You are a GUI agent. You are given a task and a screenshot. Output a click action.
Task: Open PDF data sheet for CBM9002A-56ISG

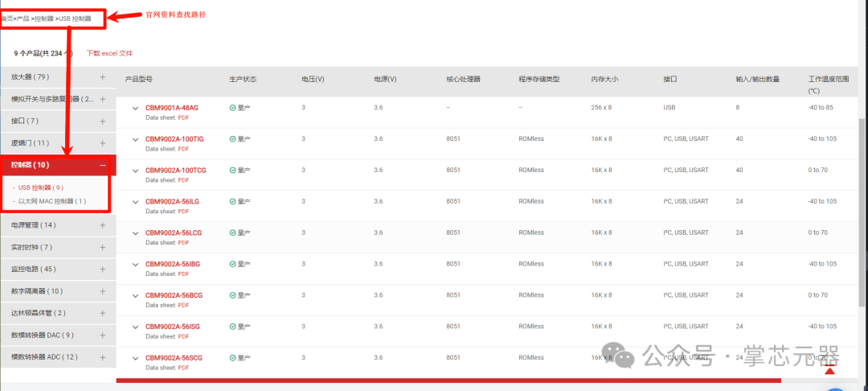184,336
